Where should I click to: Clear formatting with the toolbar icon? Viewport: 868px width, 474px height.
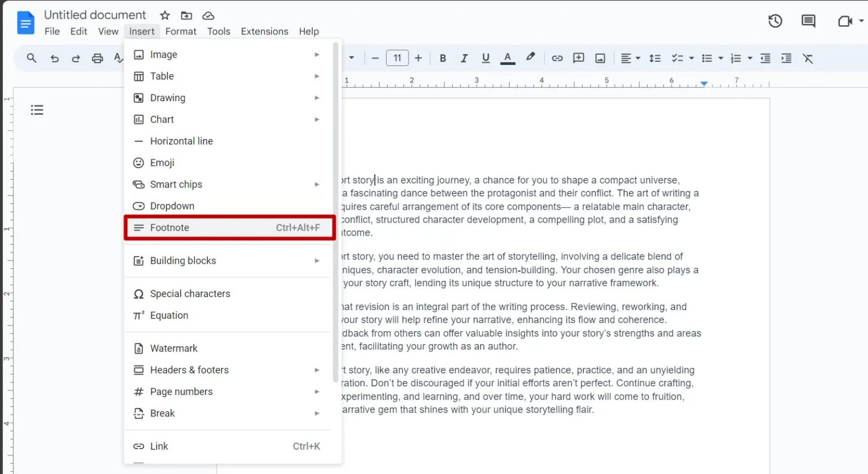[808, 58]
